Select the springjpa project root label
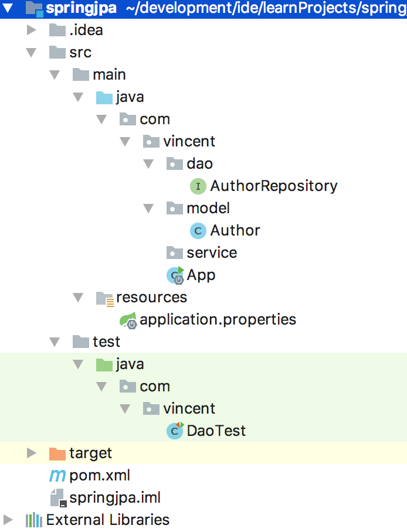The image size is (407, 532). (x=81, y=9)
